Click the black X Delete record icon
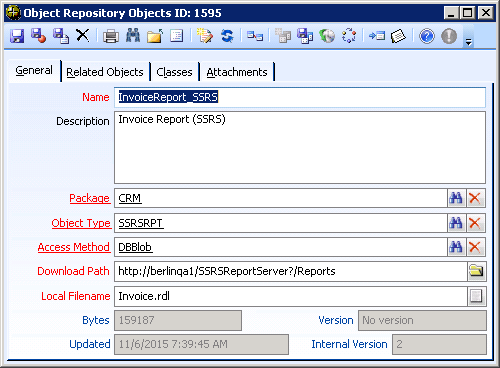 [x=83, y=35]
